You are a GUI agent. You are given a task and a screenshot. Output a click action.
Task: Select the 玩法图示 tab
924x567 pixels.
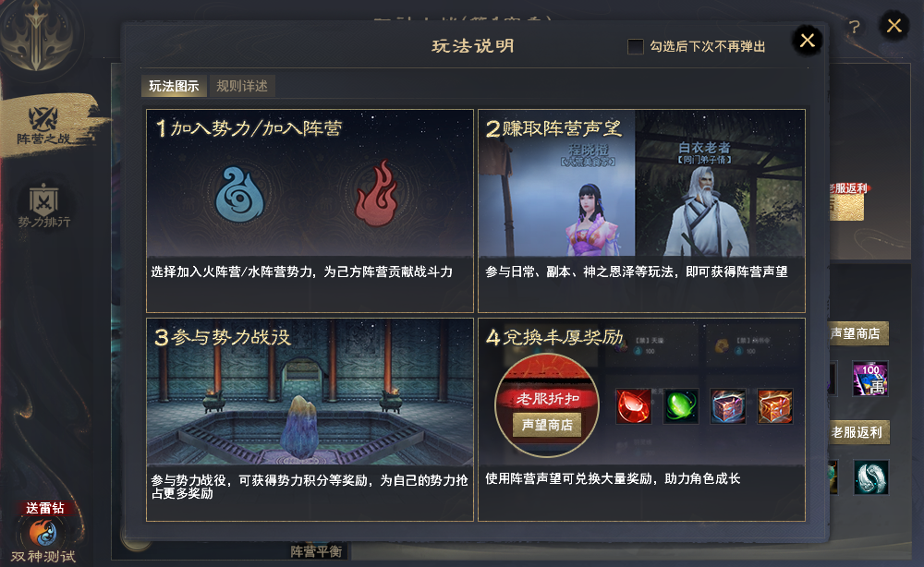pyautogui.click(x=174, y=86)
